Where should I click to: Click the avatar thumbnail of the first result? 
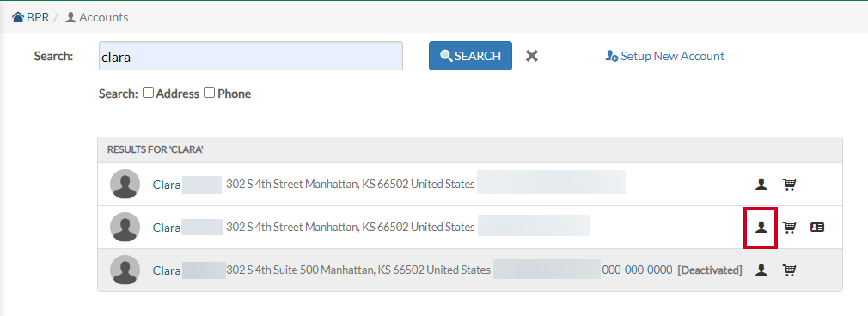[x=125, y=184]
